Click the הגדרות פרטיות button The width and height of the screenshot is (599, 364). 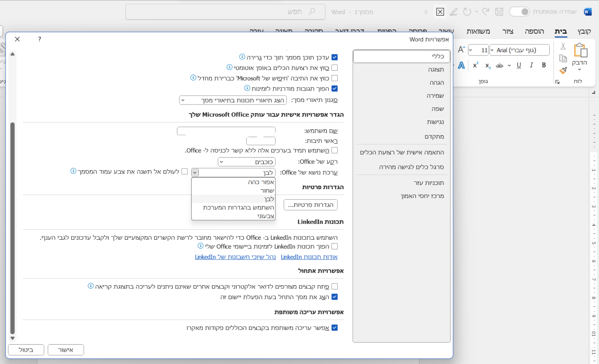[x=311, y=205]
